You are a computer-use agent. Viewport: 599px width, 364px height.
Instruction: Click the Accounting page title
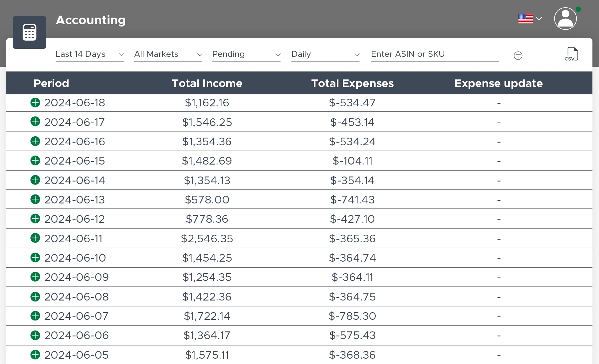tap(91, 20)
